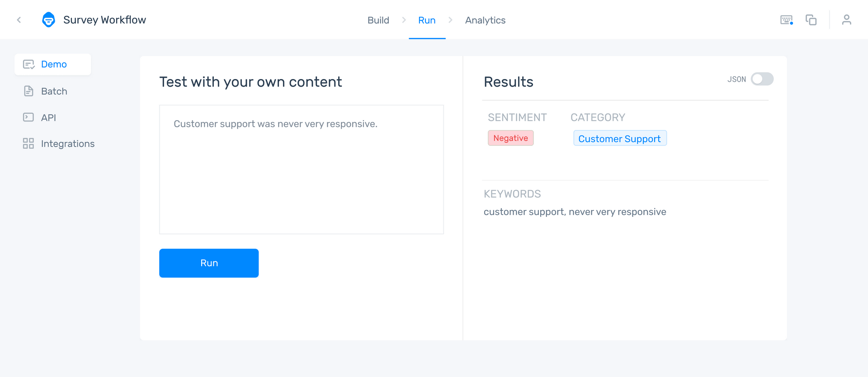Click the Demo sidebar icon
The height and width of the screenshot is (377, 868).
coord(28,65)
